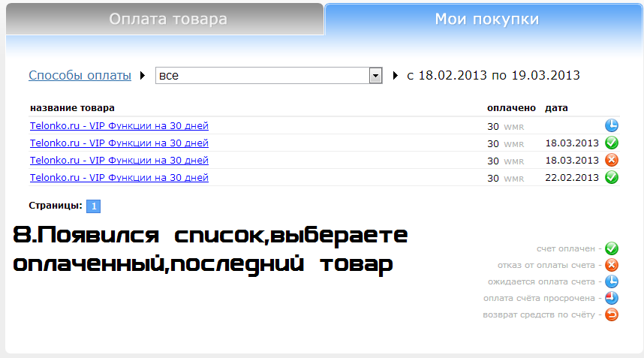Click the счет оплачен legend label
The image size is (644, 358).
point(565,248)
